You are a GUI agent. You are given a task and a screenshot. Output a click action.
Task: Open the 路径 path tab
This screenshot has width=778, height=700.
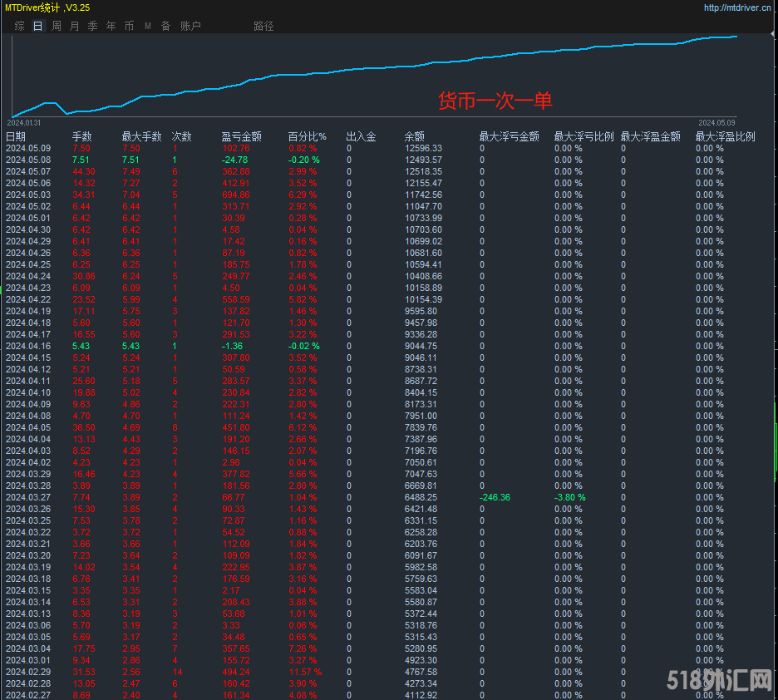tap(263, 26)
